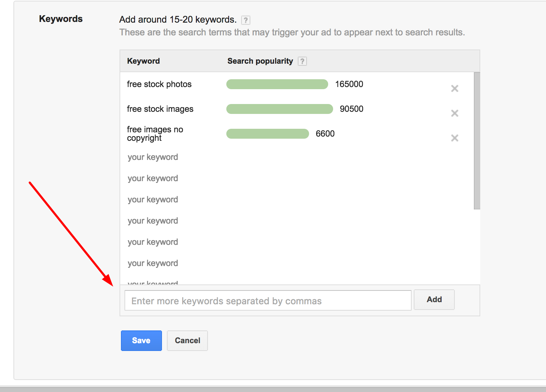Save the keyword changes

click(141, 340)
